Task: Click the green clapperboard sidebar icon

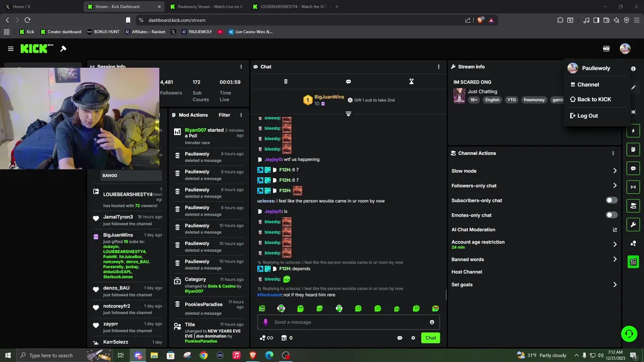Action: [633, 262]
